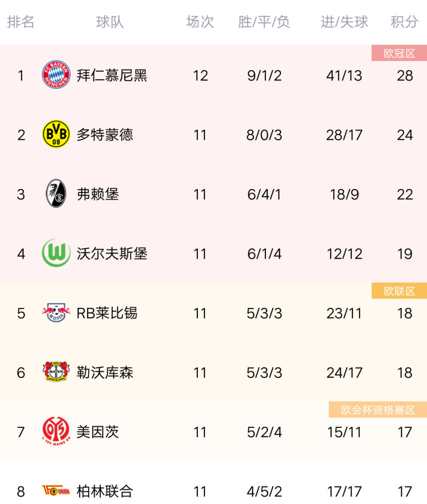Click the Borussia Dortmund BVB logo
The image size is (427, 504).
click(56, 134)
